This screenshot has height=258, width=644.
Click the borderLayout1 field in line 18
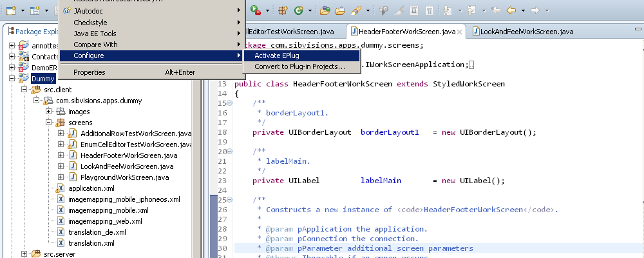(390, 132)
